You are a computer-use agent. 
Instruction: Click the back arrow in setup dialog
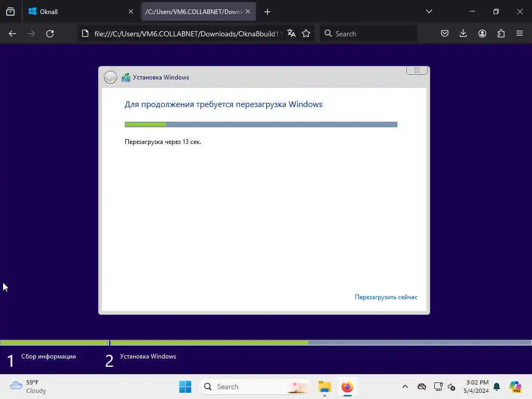pos(110,77)
